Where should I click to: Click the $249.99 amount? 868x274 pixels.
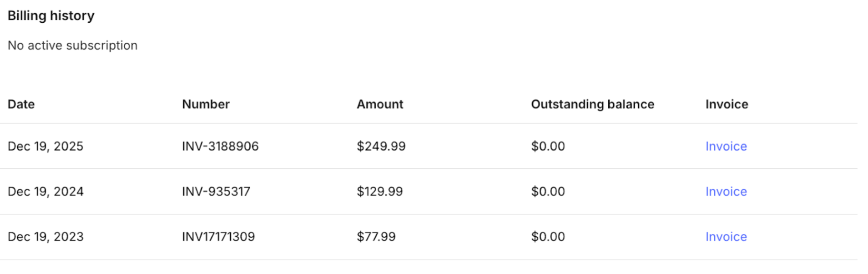[381, 146]
